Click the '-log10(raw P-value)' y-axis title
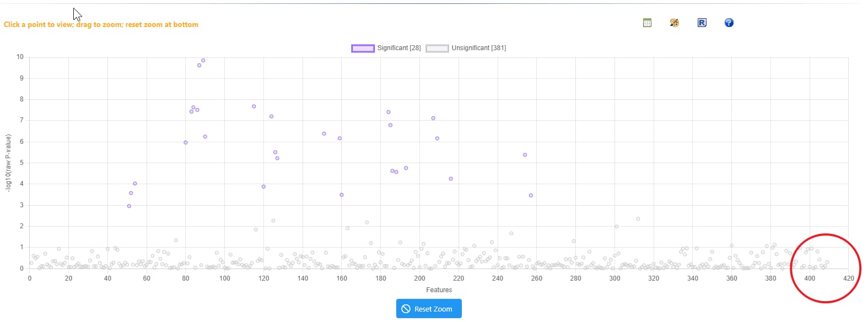 pyautogui.click(x=8, y=163)
